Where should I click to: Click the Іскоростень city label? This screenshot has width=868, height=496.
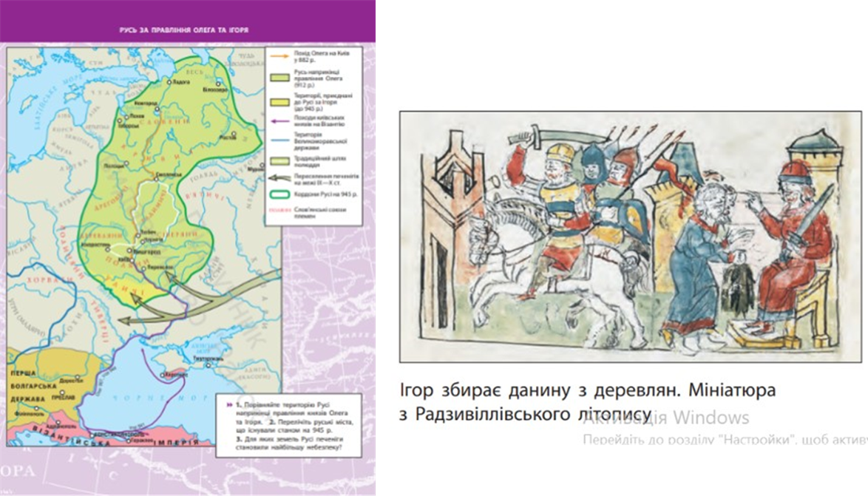click(95, 244)
